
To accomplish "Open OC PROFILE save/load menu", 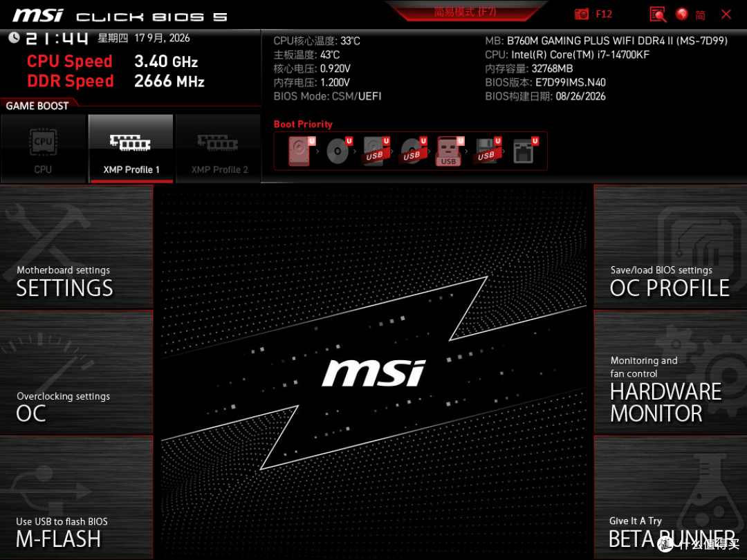I will [x=670, y=247].
